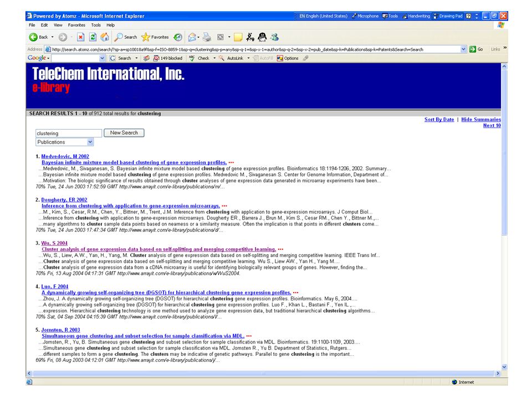Click the black ant figure toolbar icon
Screen dimensions: 532x399
point(250,37)
